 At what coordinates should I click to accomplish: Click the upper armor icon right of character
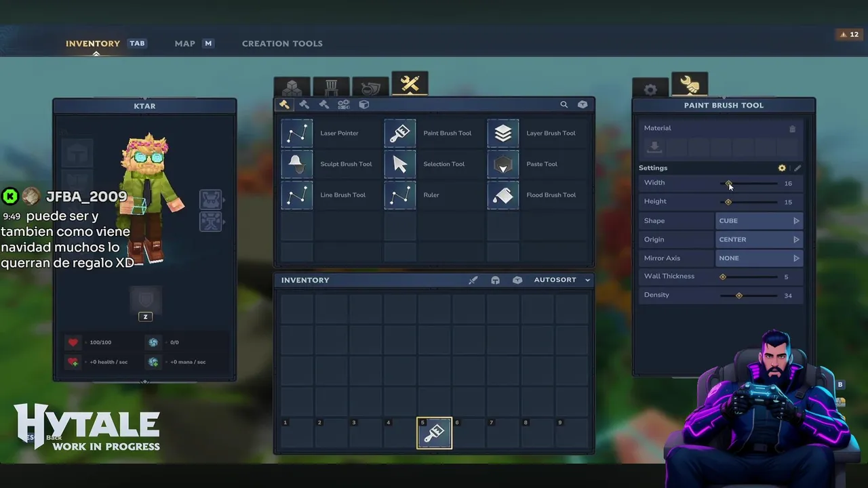[210, 199]
